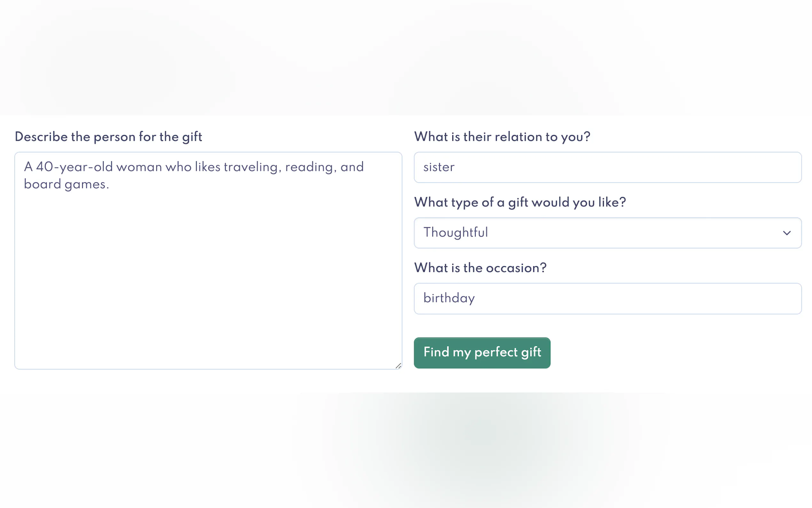Place cursor in 'board games' text
The width and height of the screenshot is (812, 508).
(66, 184)
